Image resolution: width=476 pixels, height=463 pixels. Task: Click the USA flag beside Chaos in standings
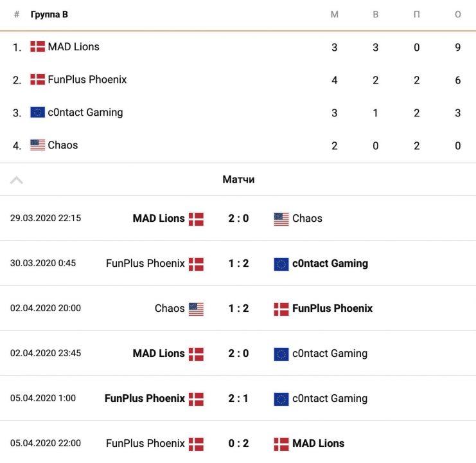pyautogui.click(x=37, y=145)
